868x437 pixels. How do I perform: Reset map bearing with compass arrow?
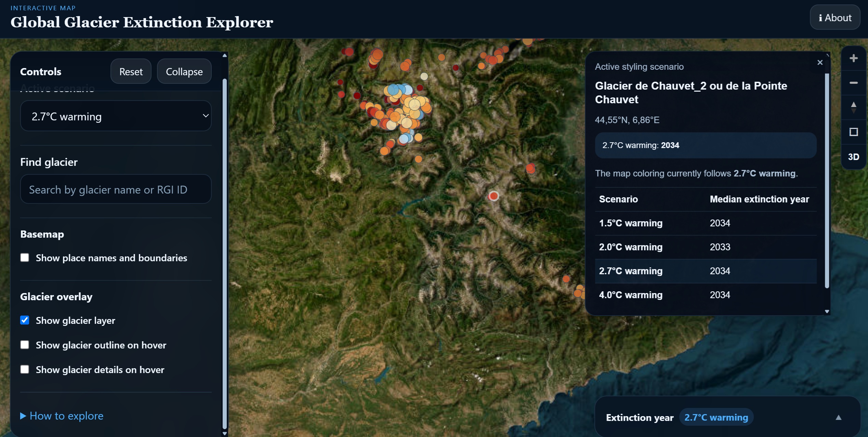853,107
